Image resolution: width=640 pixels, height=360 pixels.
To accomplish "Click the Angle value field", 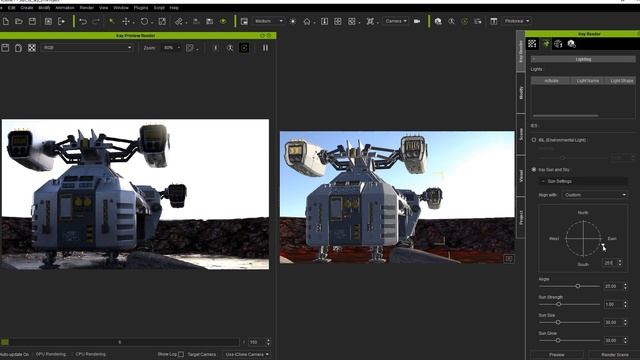I will click(613, 287).
